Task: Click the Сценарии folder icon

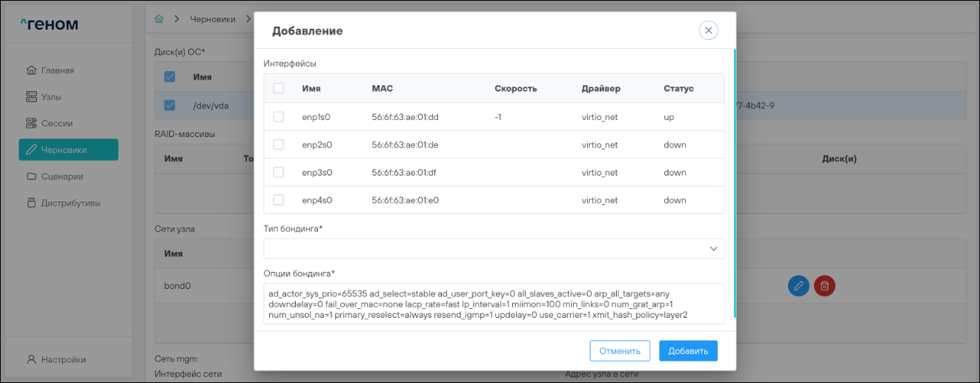Action: coord(31,176)
